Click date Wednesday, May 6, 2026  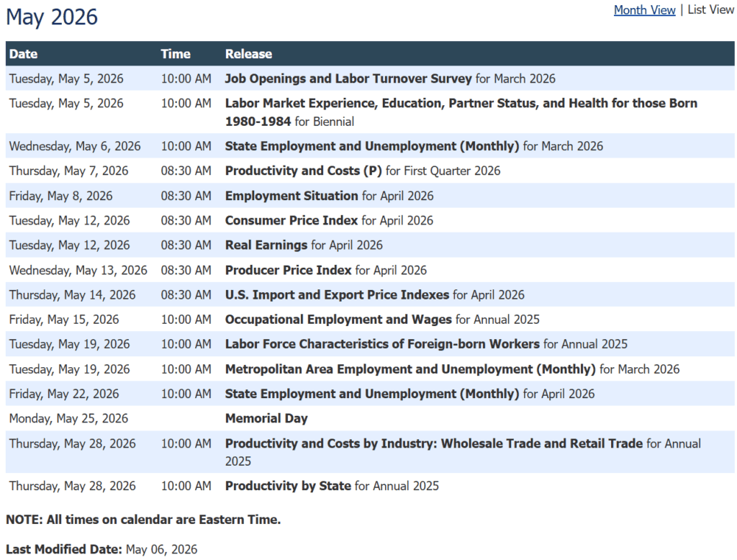tap(75, 146)
